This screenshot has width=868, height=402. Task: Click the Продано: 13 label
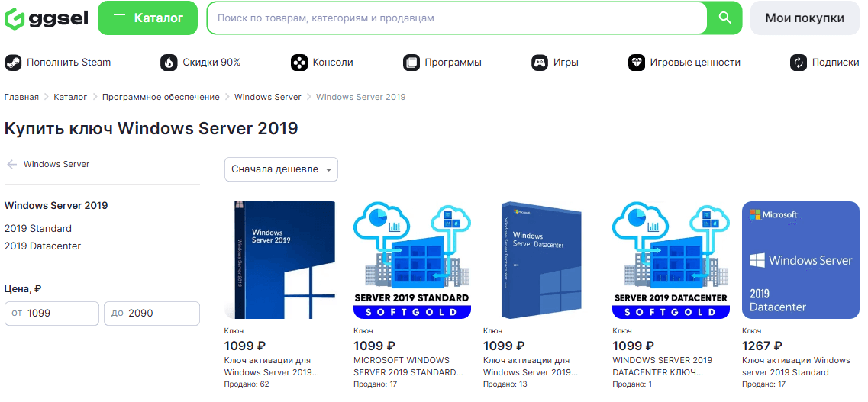[505, 384]
